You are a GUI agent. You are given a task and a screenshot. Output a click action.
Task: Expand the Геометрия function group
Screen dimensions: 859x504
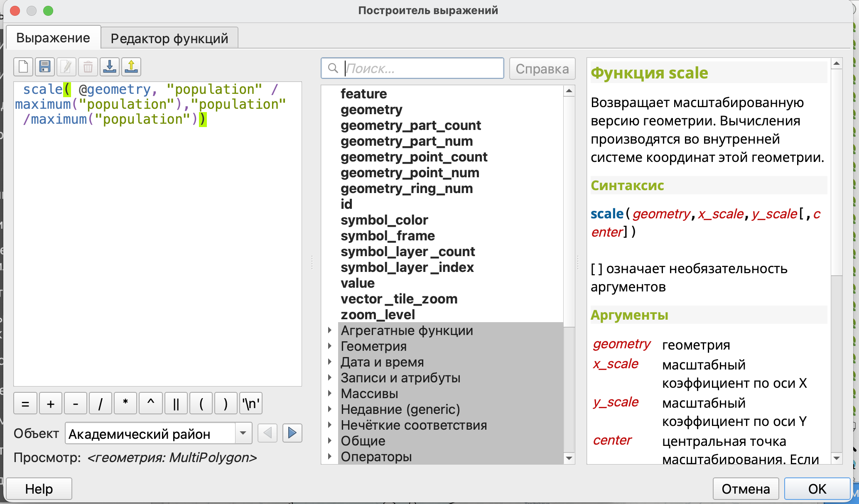(330, 346)
